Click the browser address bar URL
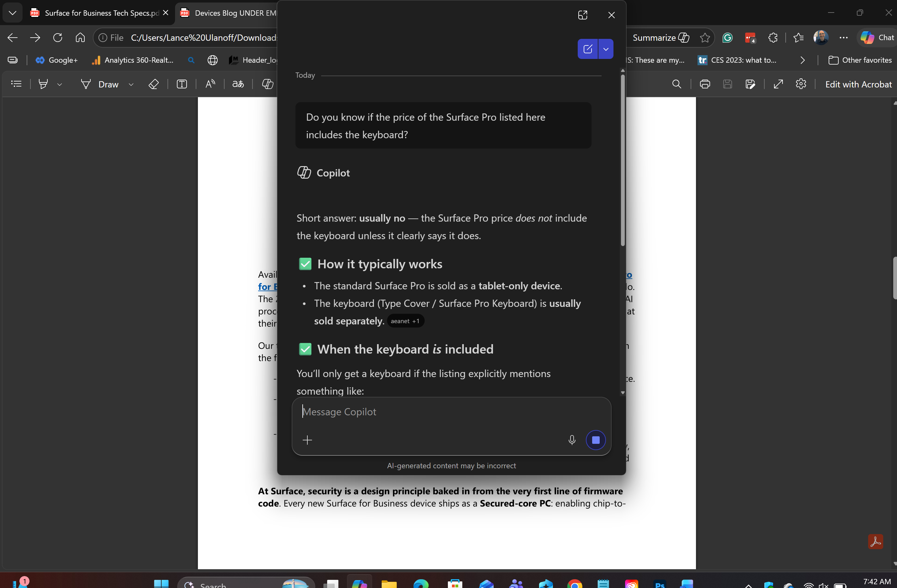Image resolution: width=897 pixels, height=588 pixels. point(204,38)
